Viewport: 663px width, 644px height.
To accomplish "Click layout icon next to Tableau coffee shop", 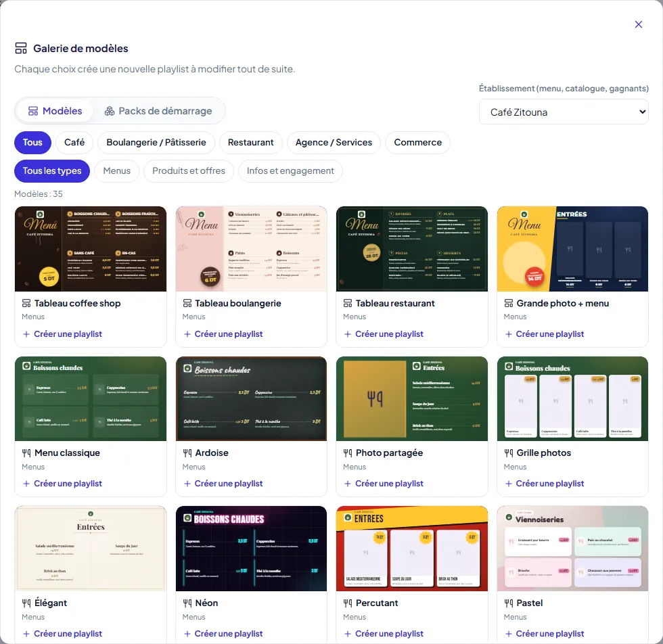I will [x=26, y=303].
